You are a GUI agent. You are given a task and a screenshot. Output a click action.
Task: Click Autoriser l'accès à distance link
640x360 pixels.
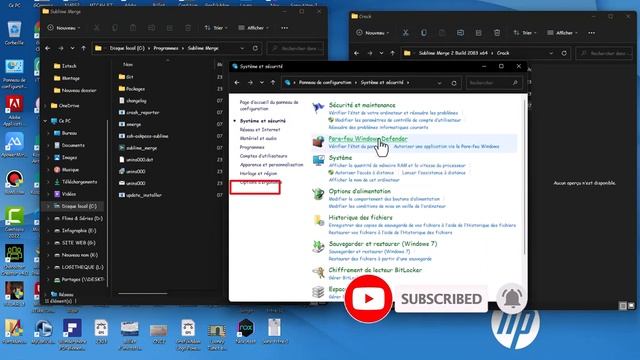tap(364, 173)
